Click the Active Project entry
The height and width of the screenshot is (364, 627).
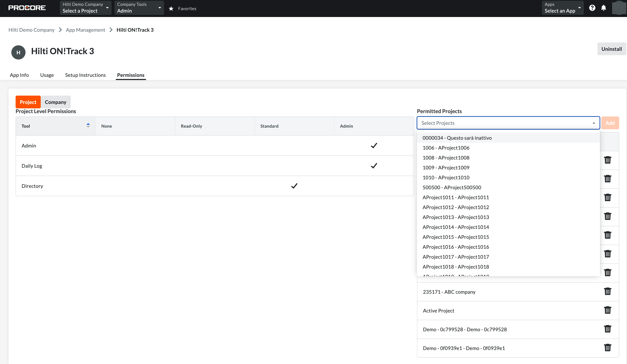point(438,311)
